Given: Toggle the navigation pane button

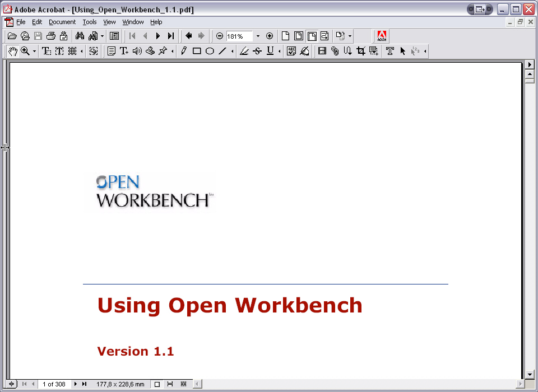Looking at the screenshot, I should click(x=114, y=36).
